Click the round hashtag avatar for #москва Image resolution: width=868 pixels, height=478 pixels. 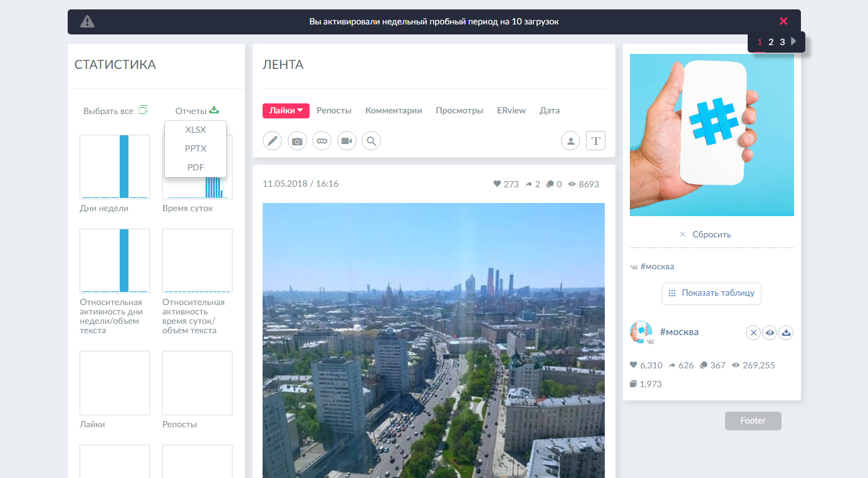(641, 332)
